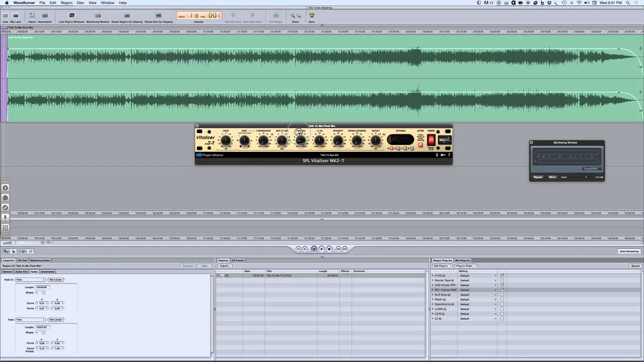Click Check Disc for Clipping icon
This screenshot has width=644, height=362.
point(158,16)
